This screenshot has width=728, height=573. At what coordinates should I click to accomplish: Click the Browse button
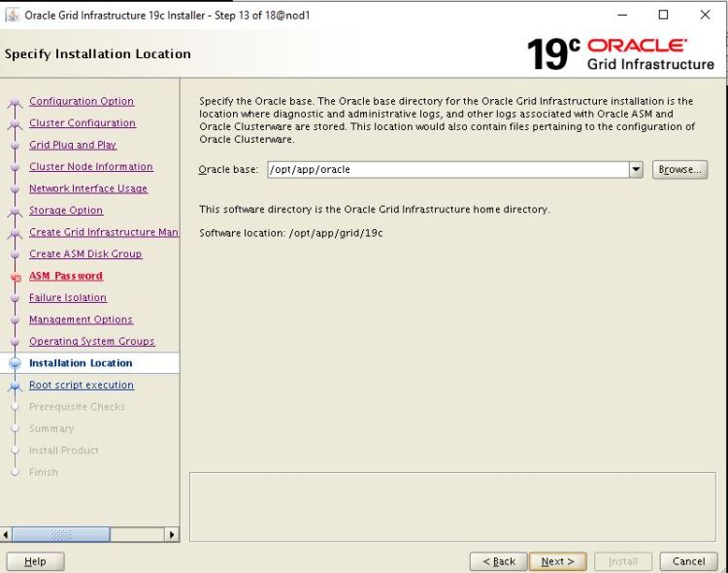point(679,169)
